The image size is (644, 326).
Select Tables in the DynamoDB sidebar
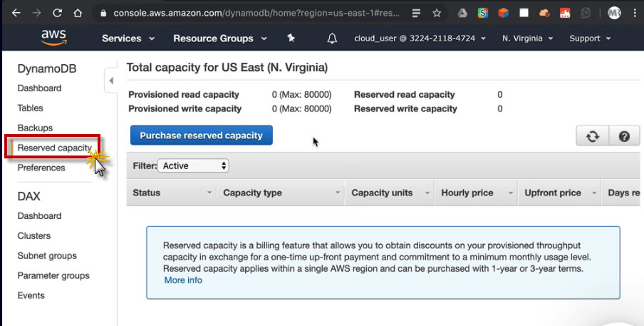pyautogui.click(x=31, y=108)
